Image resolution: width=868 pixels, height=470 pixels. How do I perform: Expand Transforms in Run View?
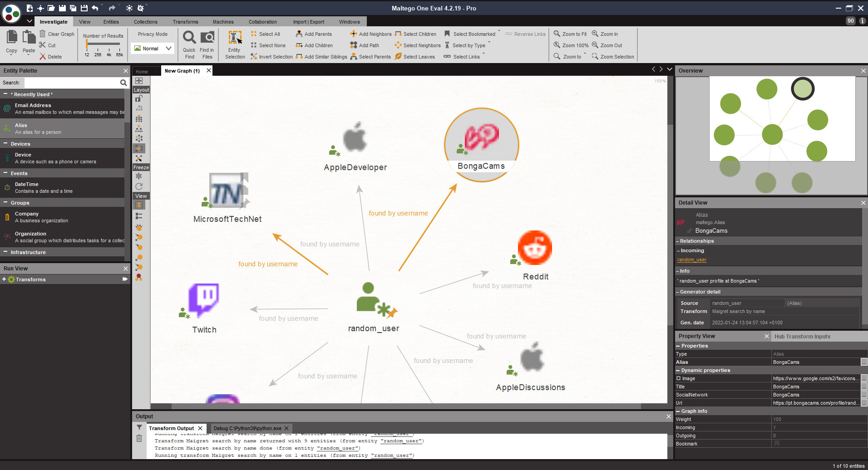(4, 279)
